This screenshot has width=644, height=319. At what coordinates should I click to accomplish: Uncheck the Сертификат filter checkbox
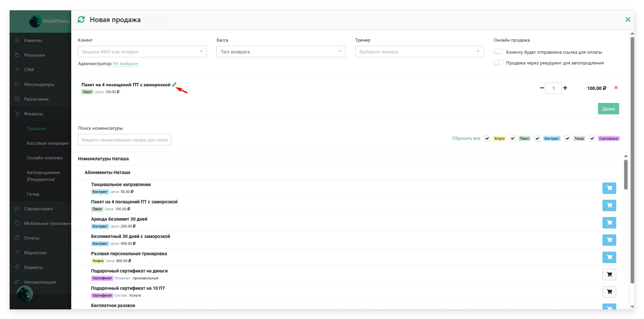pos(592,139)
